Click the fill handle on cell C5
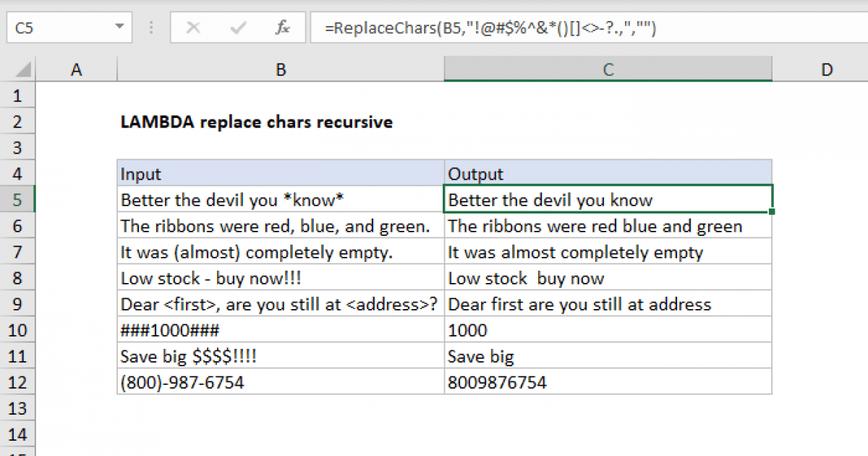Screen dimensions: 868x456 771,210
